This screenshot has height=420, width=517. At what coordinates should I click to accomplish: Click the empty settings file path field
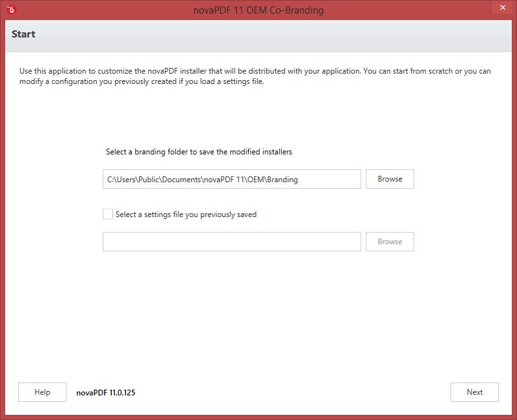232,242
